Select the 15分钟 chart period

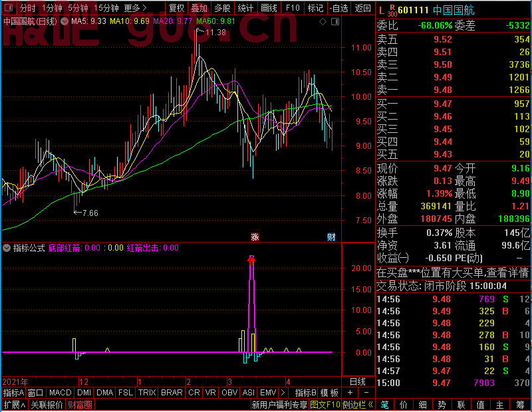(106, 8)
